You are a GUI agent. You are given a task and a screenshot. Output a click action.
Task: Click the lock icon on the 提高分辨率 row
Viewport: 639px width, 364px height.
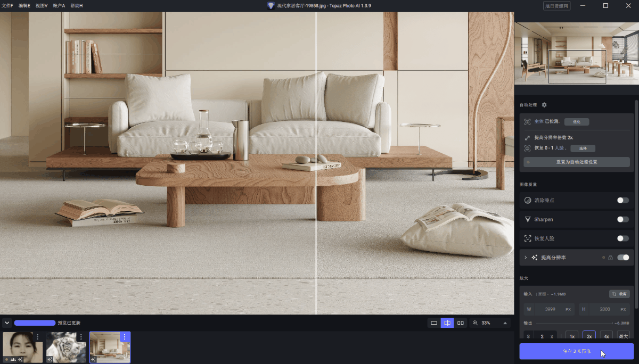click(x=611, y=257)
